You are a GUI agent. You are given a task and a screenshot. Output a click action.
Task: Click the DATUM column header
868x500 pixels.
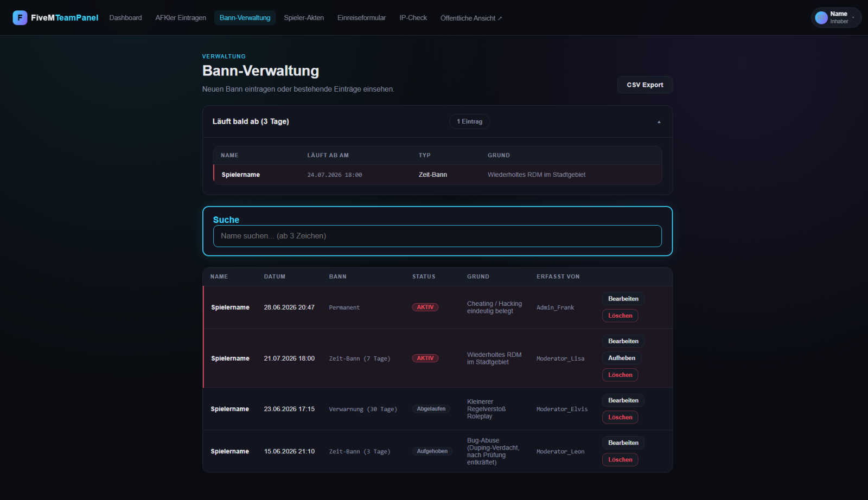point(275,277)
